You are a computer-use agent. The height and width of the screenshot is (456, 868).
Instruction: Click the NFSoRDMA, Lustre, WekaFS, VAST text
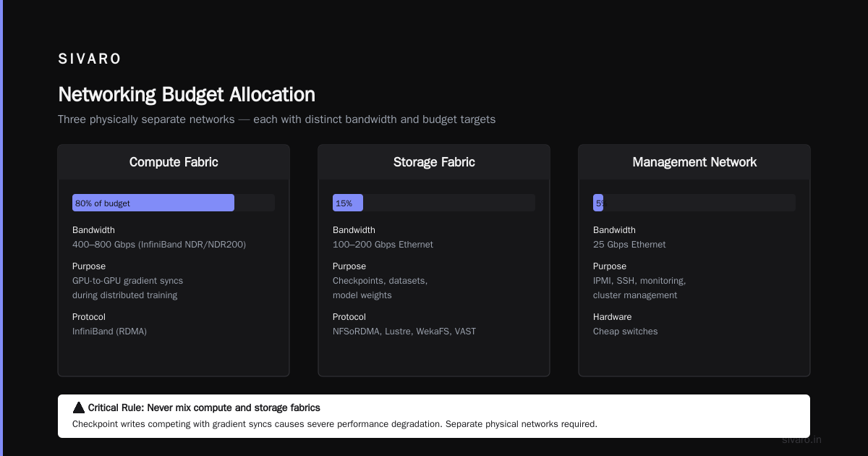point(404,332)
